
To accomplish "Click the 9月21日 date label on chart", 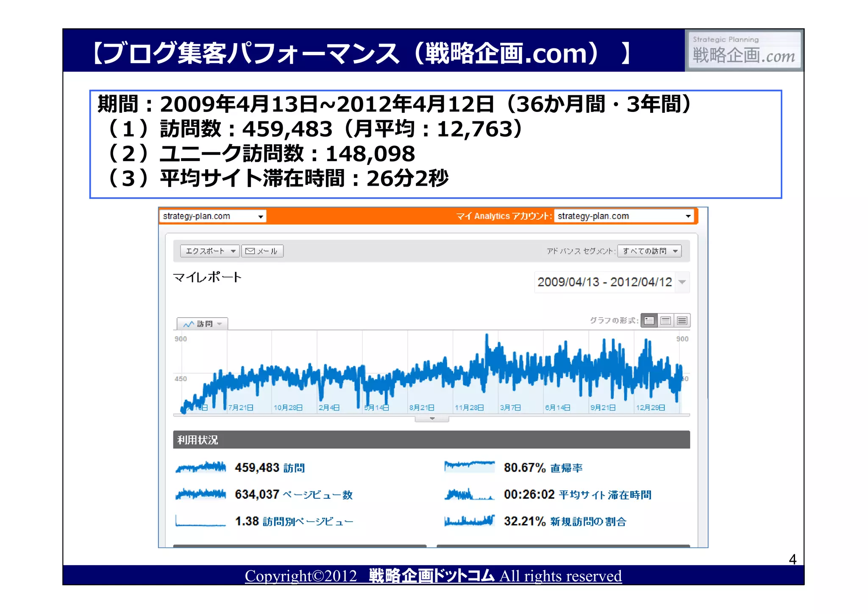I will [603, 407].
